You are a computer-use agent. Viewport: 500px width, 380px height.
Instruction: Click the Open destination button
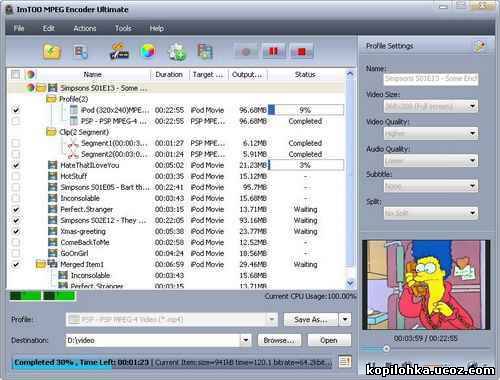[x=329, y=340]
